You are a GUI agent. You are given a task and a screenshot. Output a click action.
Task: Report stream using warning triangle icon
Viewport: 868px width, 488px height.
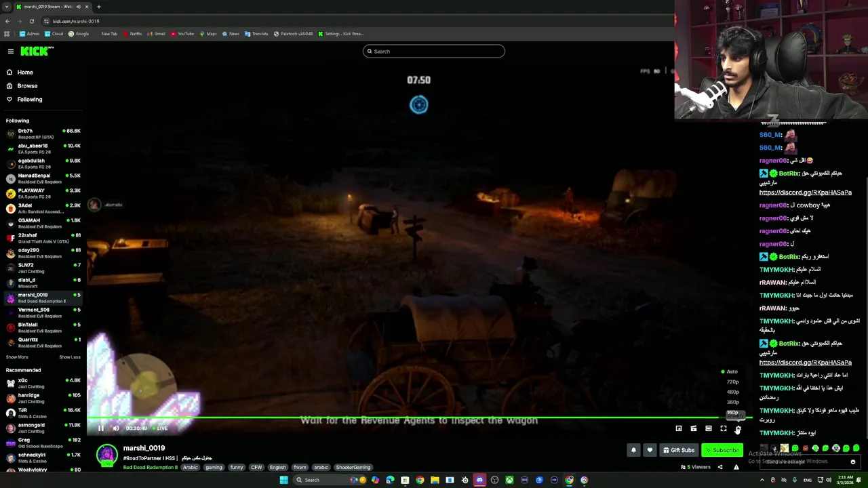(x=736, y=467)
